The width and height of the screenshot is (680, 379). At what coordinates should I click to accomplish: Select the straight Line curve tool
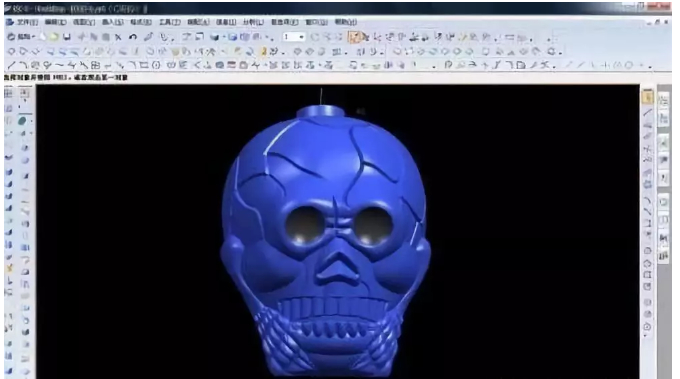(x=12, y=65)
